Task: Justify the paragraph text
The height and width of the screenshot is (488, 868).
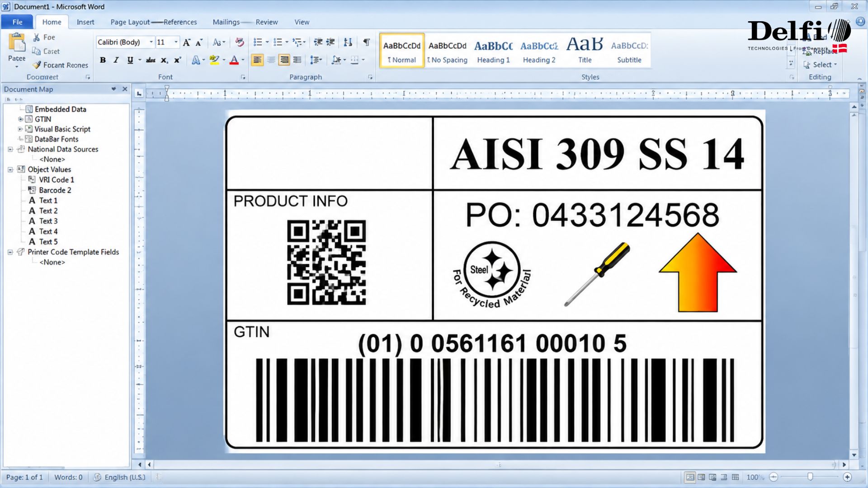Action: tap(297, 60)
